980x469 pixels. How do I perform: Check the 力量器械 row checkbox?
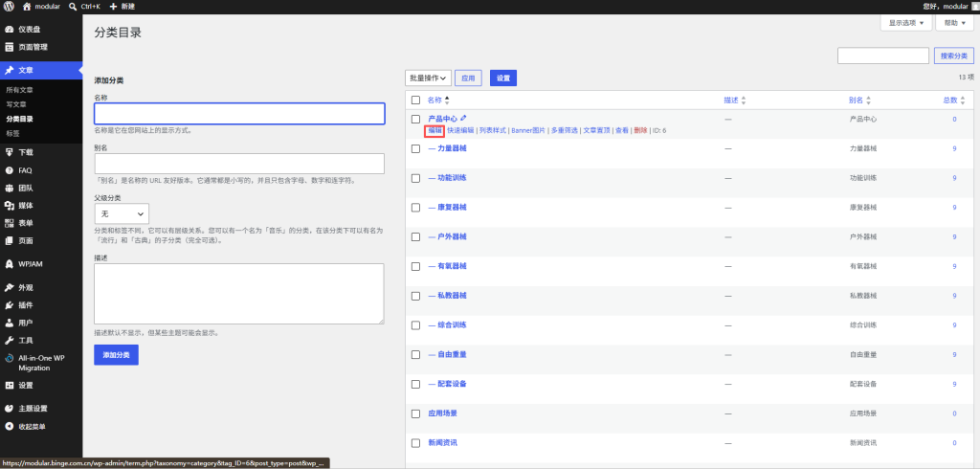point(415,148)
